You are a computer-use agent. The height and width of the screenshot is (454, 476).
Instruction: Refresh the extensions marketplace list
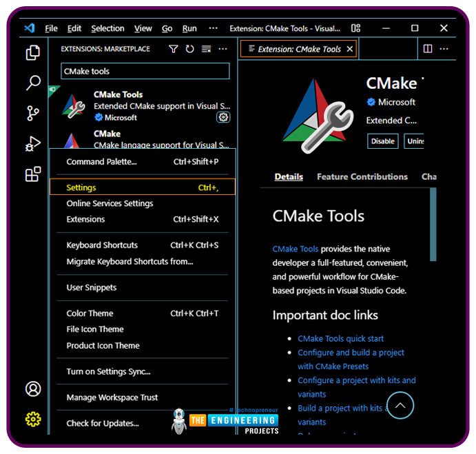click(x=189, y=49)
